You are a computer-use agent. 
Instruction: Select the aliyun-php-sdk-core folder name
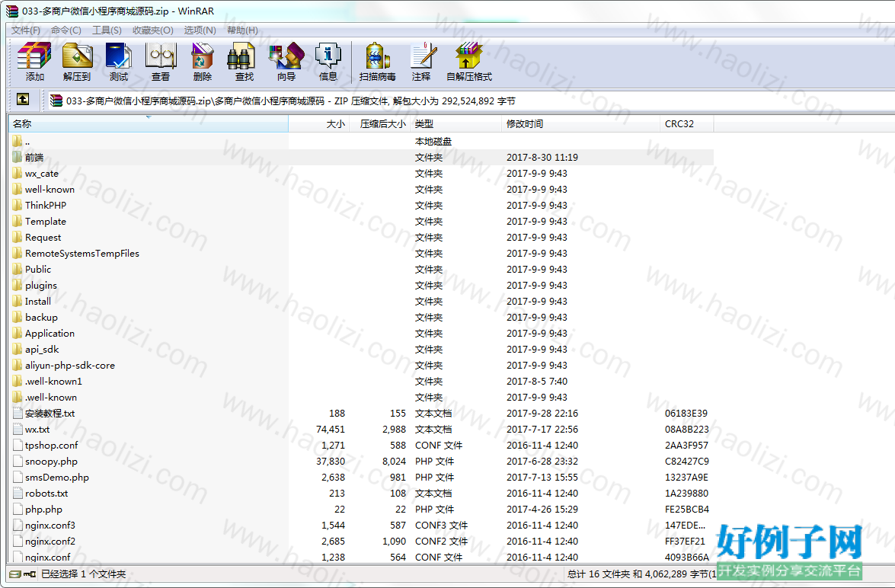[x=69, y=365]
